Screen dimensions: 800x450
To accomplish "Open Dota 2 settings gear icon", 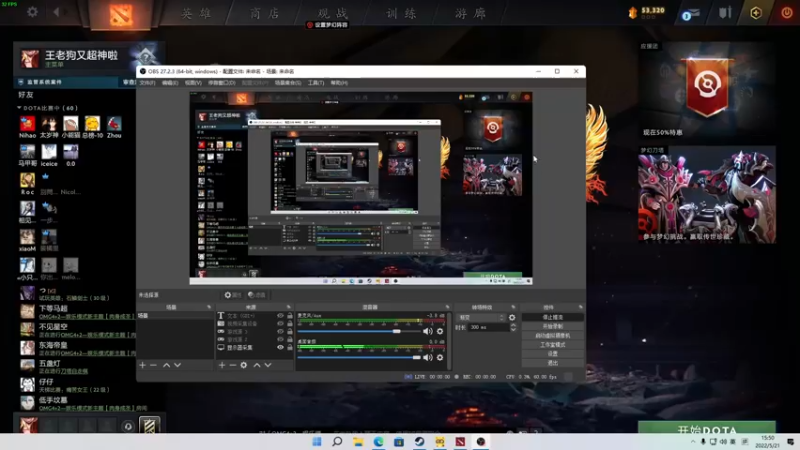I will (x=32, y=11).
